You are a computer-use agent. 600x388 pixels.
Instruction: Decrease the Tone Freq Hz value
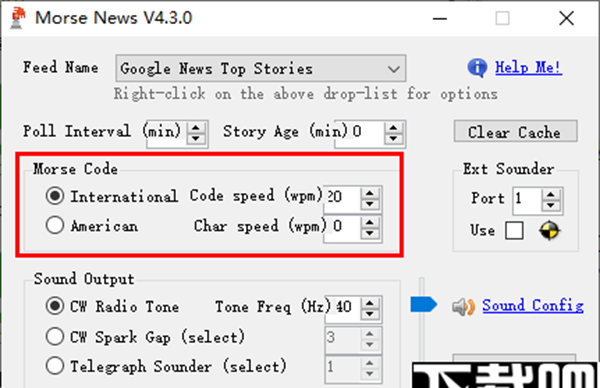click(370, 314)
